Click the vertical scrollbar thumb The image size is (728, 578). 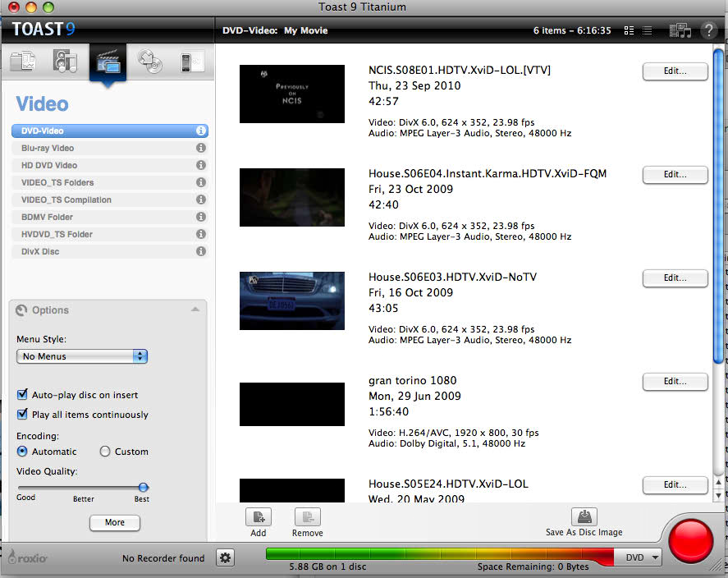(718, 207)
